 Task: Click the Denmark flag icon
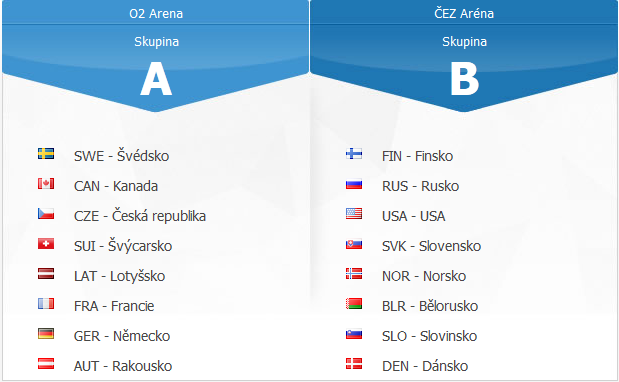[x=354, y=363]
